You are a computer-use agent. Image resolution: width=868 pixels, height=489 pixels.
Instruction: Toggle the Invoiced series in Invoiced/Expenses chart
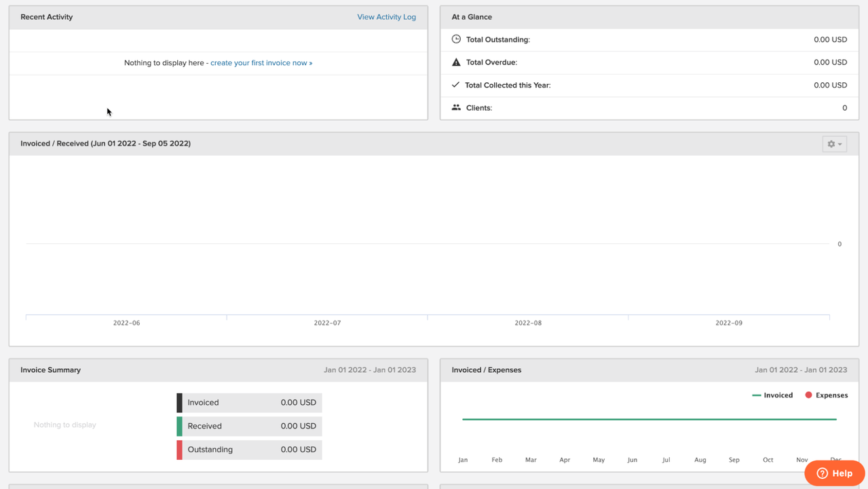773,395
